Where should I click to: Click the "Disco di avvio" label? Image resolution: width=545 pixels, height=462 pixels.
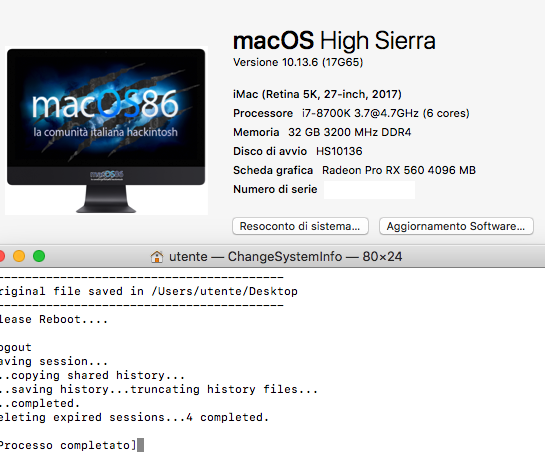pyautogui.click(x=270, y=151)
